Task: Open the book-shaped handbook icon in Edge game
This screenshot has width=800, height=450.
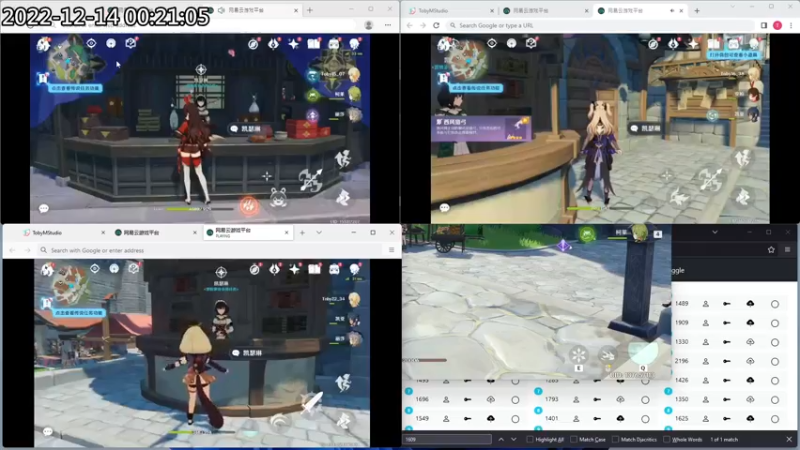Action: coord(314,44)
